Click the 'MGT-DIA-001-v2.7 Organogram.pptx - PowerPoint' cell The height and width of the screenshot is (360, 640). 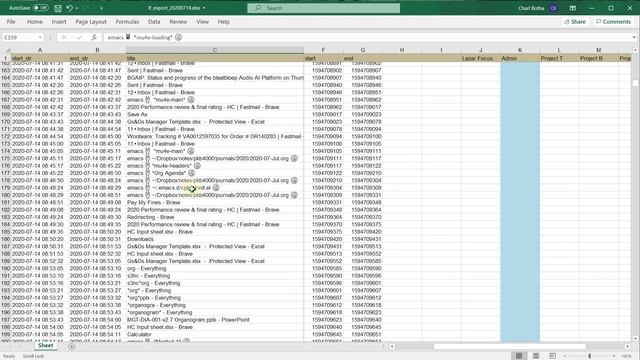[215, 320]
